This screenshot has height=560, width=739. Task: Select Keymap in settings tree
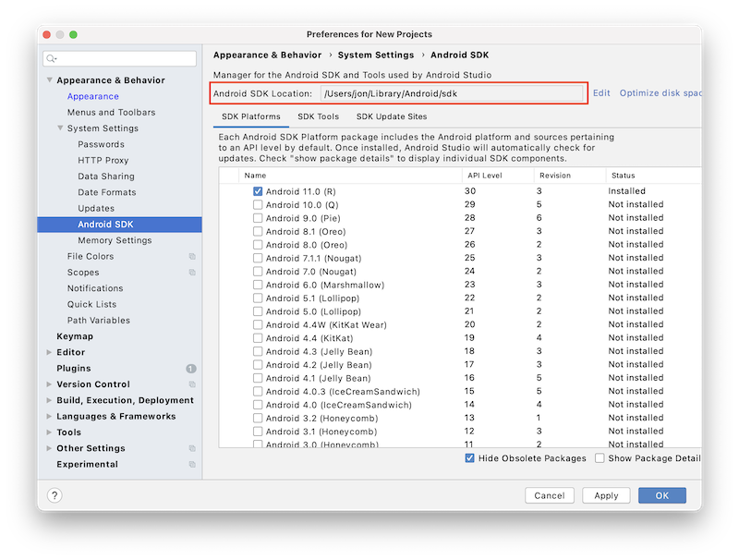pyautogui.click(x=75, y=336)
